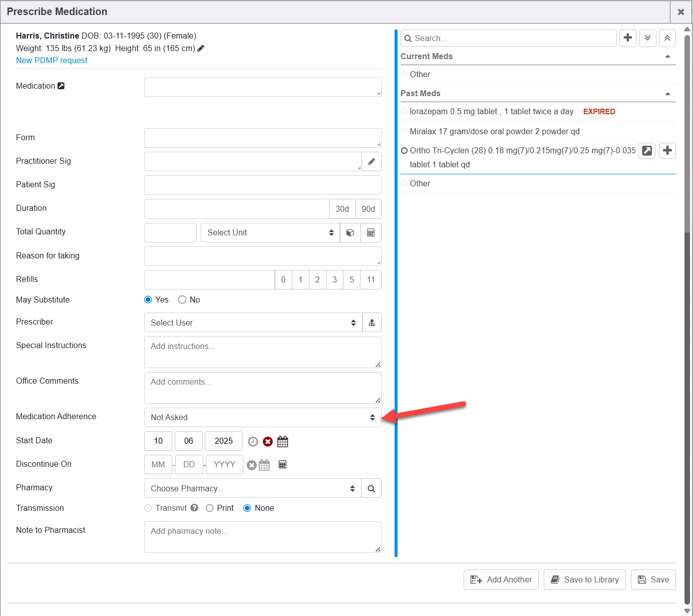This screenshot has width=693, height=616.
Task: Open the Practitioner Sig pencil editor
Action: (372, 162)
